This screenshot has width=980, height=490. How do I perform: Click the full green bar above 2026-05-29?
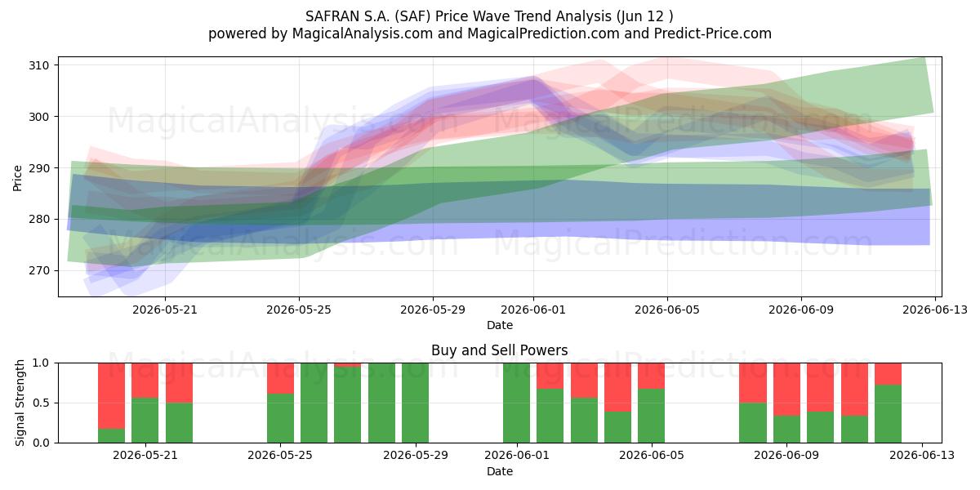[x=416, y=403]
